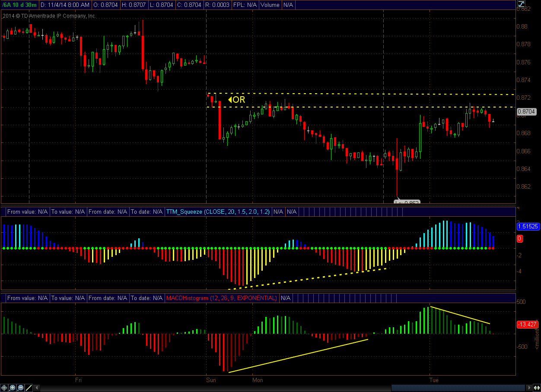
Task: Select the TTM_Squeeze study title
Action: [218, 212]
